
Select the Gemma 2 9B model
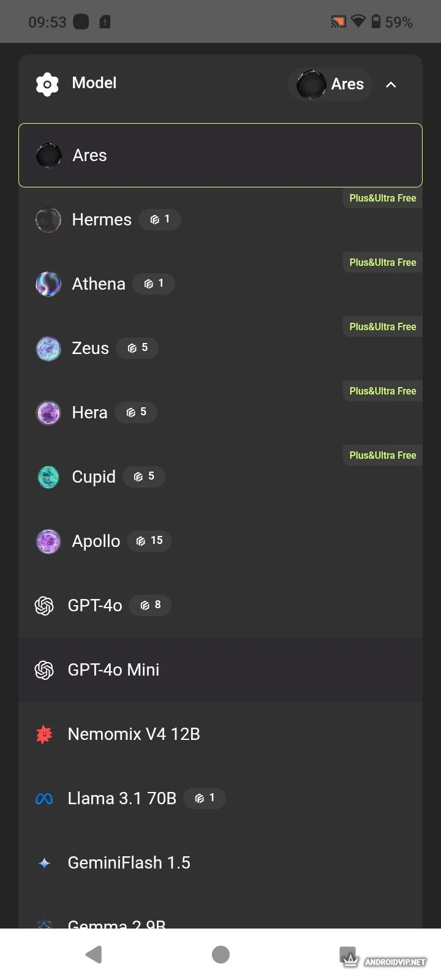pyautogui.click(x=116, y=922)
